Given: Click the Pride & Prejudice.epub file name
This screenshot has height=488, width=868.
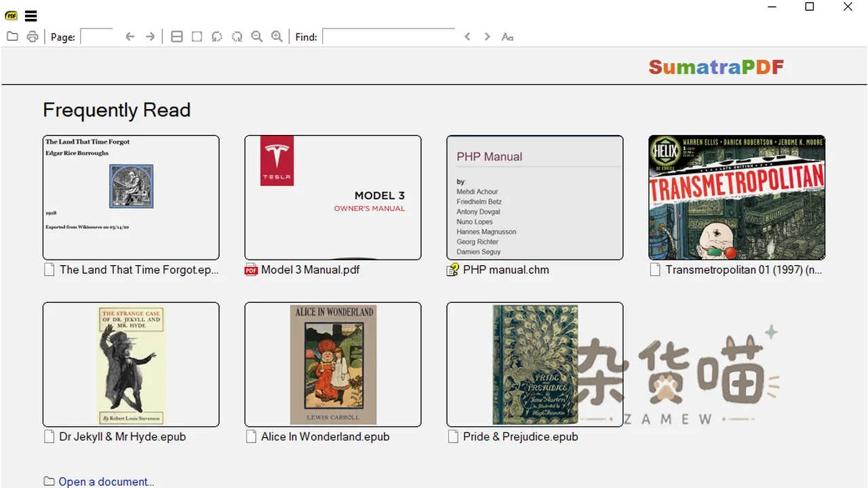Looking at the screenshot, I should [x=521, y=437].
